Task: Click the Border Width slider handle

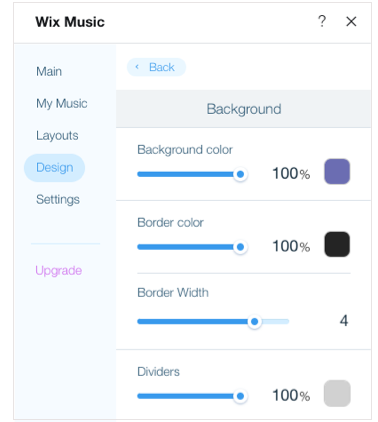Action: point(254,322)
